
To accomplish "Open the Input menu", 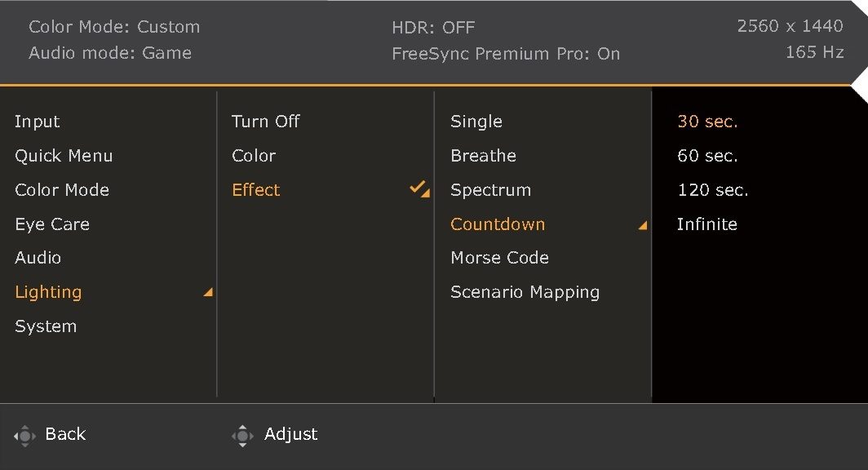I will [x=37, y=122].
